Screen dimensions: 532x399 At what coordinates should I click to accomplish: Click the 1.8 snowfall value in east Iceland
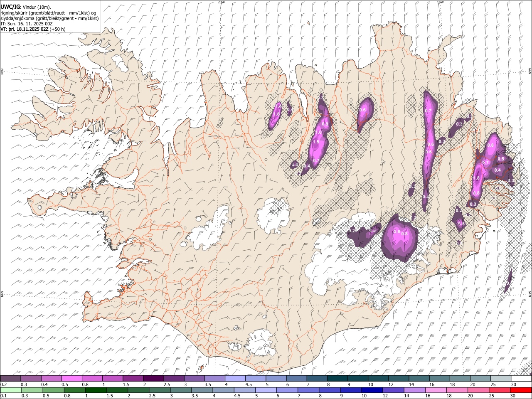click(476, 178)
